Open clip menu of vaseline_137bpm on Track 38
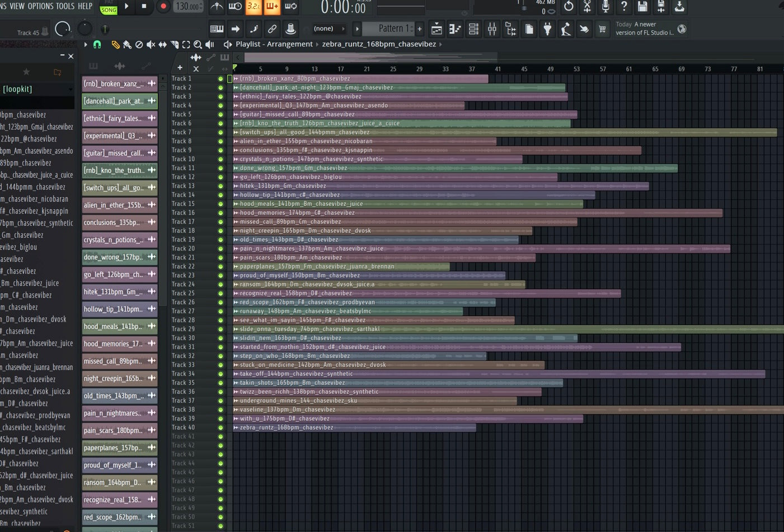 pyautogui.click(x=236, y=410)
